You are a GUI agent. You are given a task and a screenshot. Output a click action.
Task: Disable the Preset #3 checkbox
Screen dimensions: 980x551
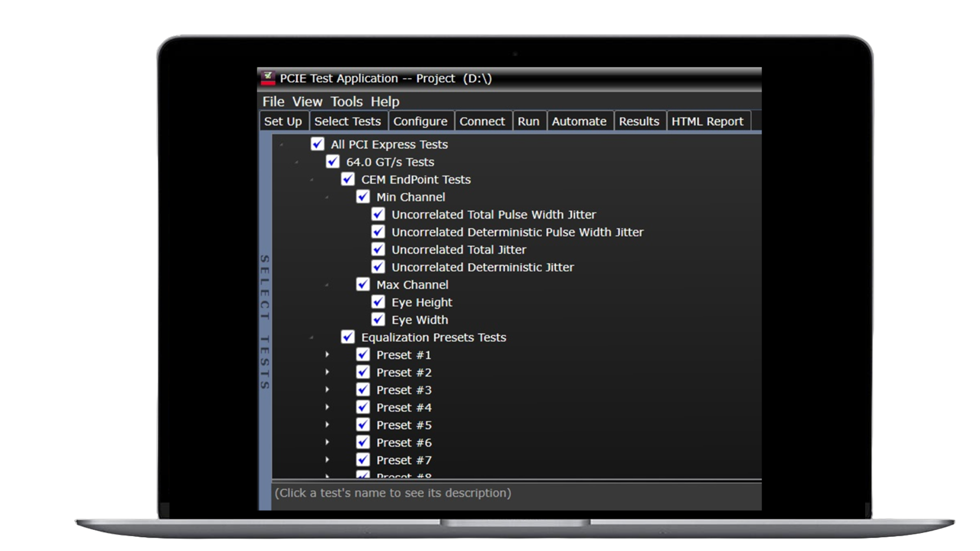(363, 390)
